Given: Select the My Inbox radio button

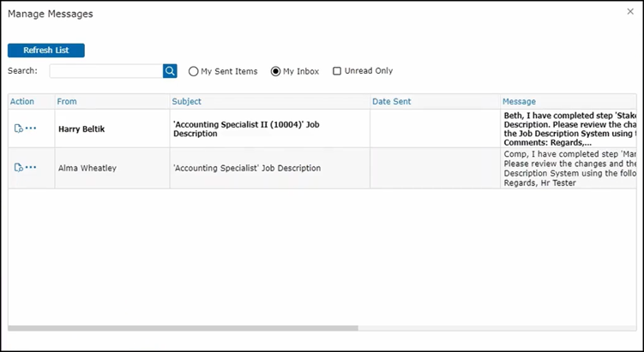Looking at the screenshot, I should [276, 71].
